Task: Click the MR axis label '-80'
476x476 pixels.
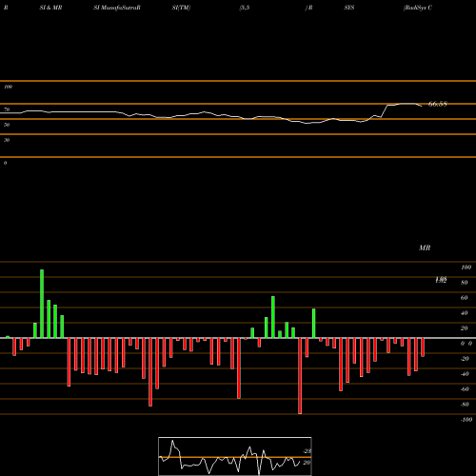Action: pyautogui.click(x=465, y=405)
